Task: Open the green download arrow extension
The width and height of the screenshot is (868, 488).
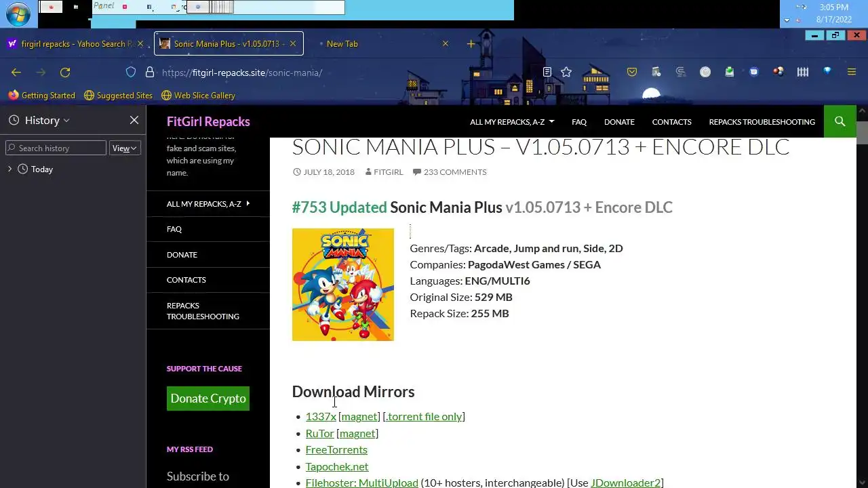Action: point(730,72)
